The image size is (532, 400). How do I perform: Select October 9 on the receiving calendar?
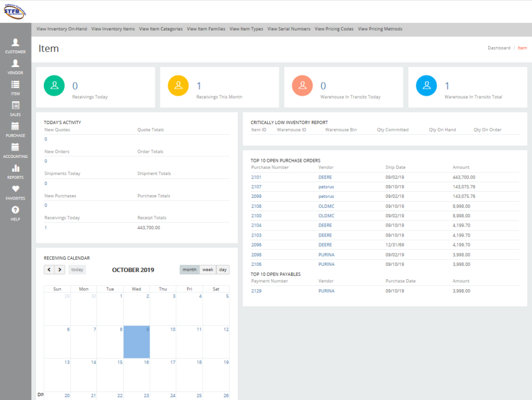136,342
